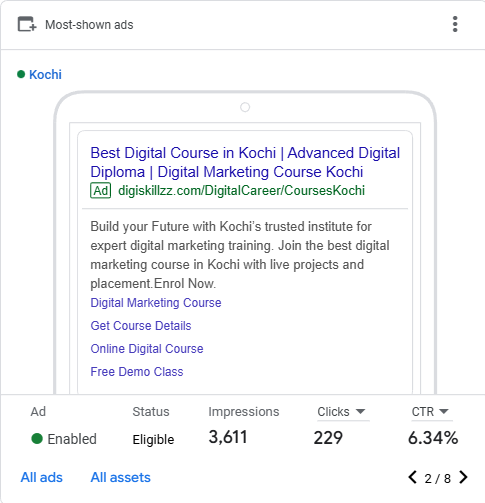Open the Clicks metric dropdown
485x503 pixels.
(341, 412)
